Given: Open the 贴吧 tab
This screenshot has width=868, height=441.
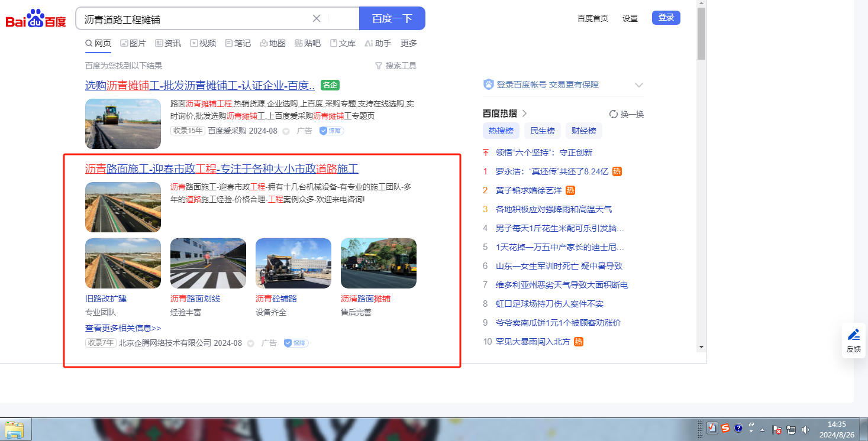Looking at the screenshot, I should coord(308,43).
